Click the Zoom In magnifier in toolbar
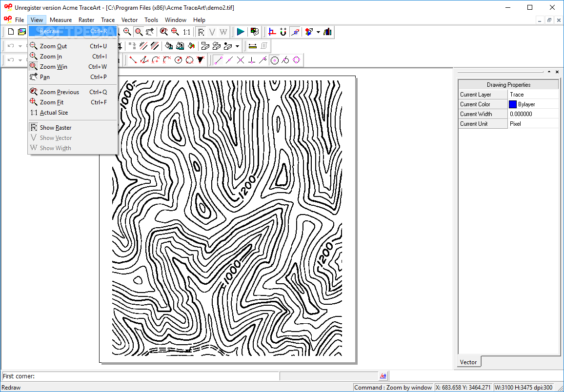564x392 pixels. click(127, 32)
